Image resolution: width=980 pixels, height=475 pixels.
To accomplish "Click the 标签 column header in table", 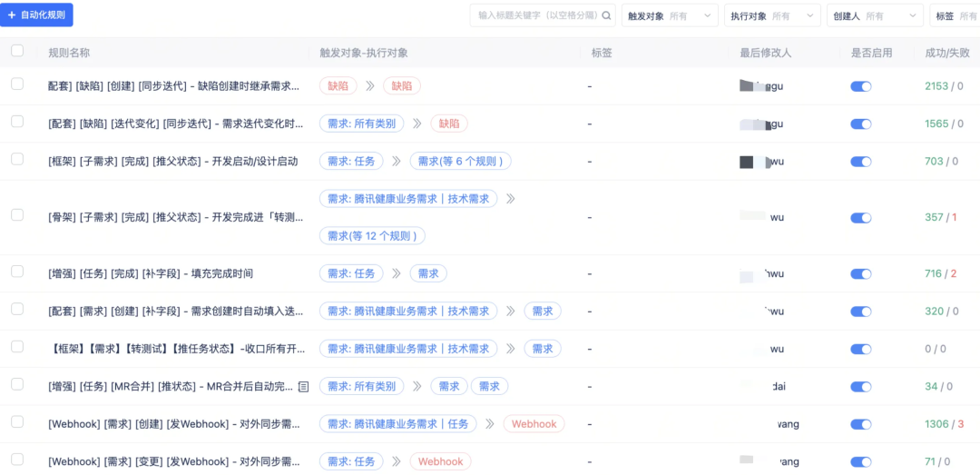I will pos(602,53).
